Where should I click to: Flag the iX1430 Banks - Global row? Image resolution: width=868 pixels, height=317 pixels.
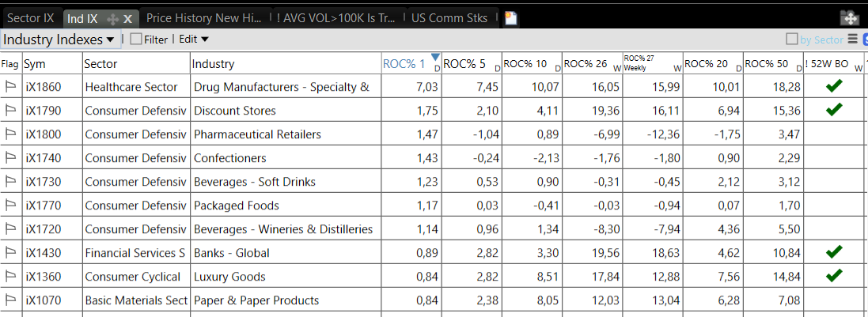(x=11, y=253)
